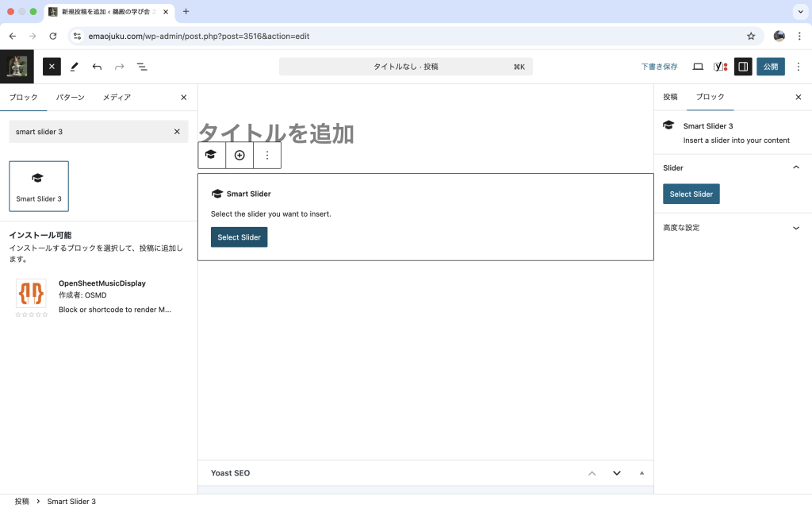Open the command palette titled タイトルなし・投稿
The height and width of the screenshot is (508, 812).
pyautogui.click(x=405, y=67)
